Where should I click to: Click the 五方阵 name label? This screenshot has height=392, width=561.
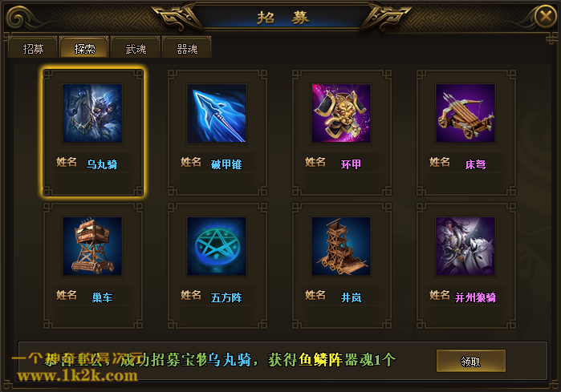coord(226,297)
